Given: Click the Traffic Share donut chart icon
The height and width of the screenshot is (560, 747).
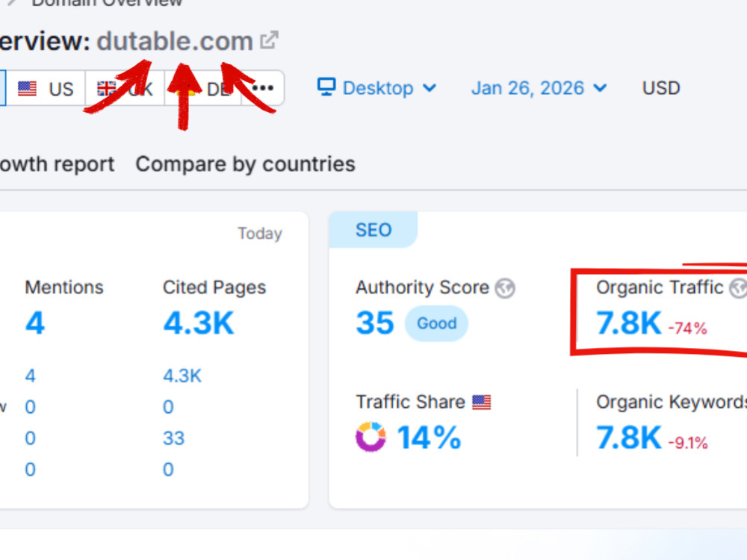Looking at the screenshot, I should (x=371, y=437).
